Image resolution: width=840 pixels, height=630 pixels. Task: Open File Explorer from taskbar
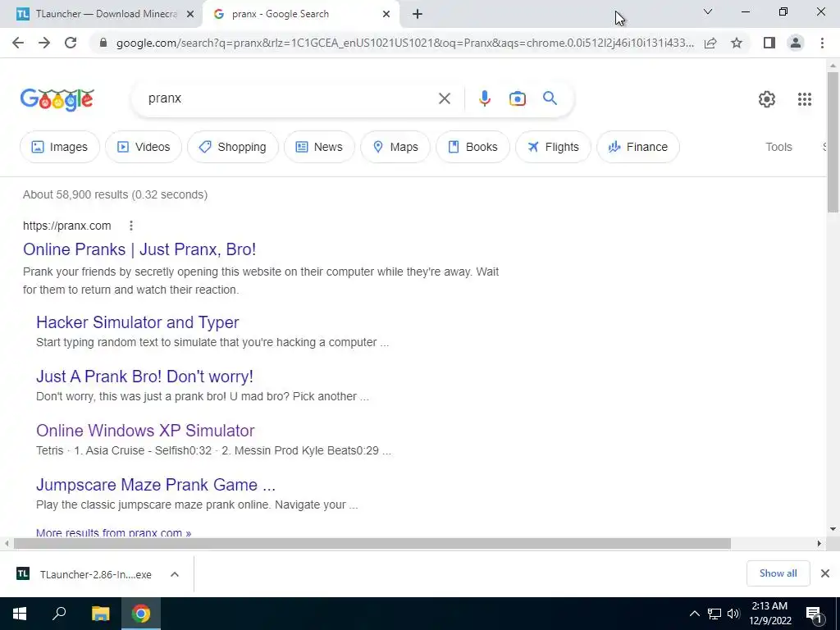pos(100,614)
